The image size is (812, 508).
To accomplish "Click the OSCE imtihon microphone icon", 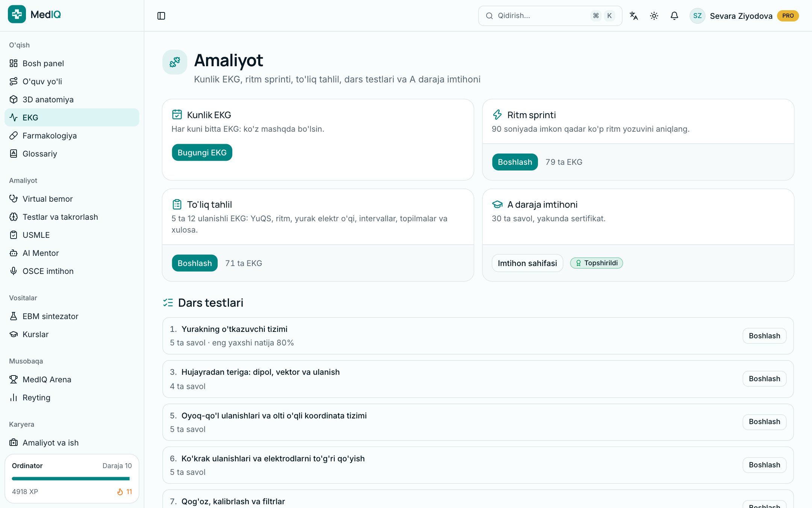I will (x=14, y=271).
